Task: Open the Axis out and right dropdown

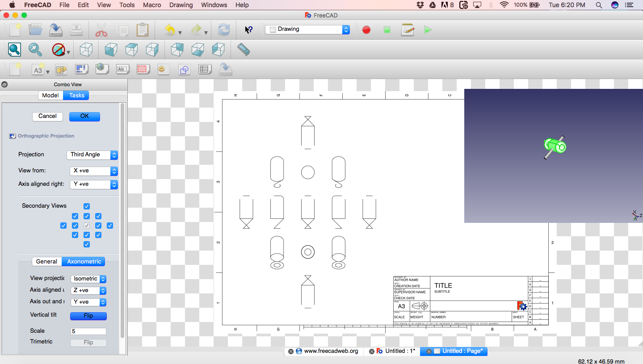Action: pyautogui.click(x=88, y=302)
